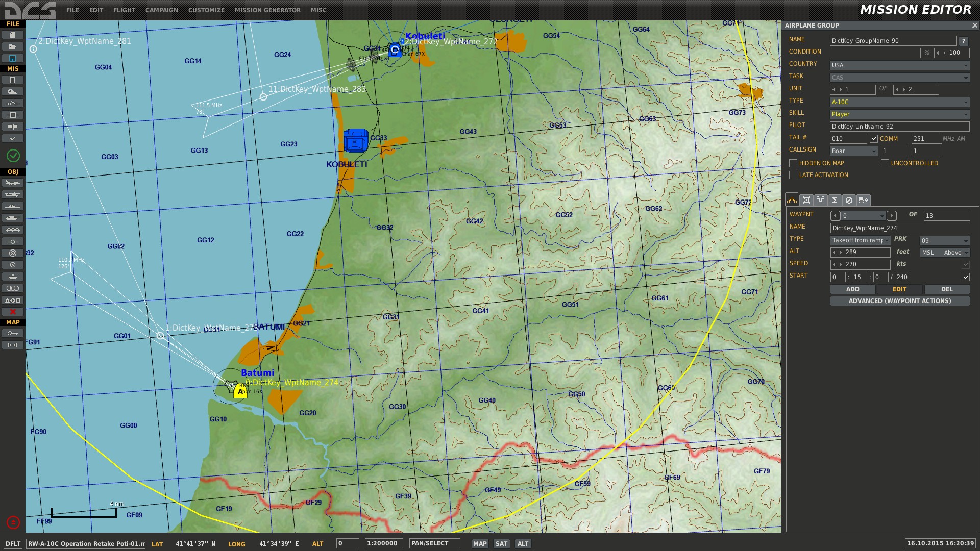
Task: Open the mission briefing clipboard icon
Action: pos(13,80)
